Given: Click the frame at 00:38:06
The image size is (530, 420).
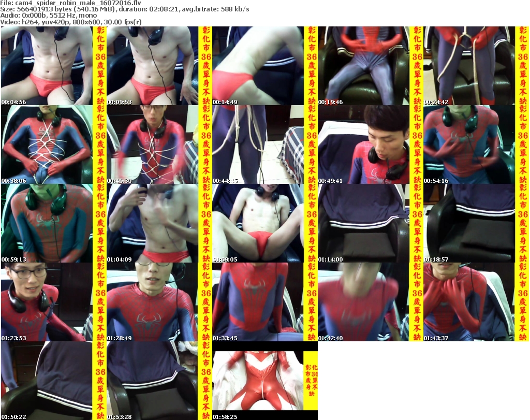Looking at the screenshot, I should coord(54,144).
